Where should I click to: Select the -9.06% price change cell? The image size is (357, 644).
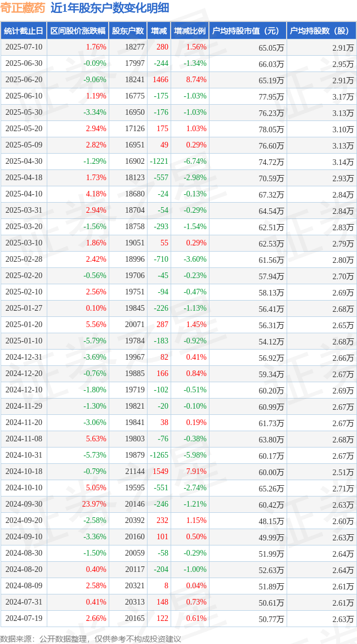78,80
